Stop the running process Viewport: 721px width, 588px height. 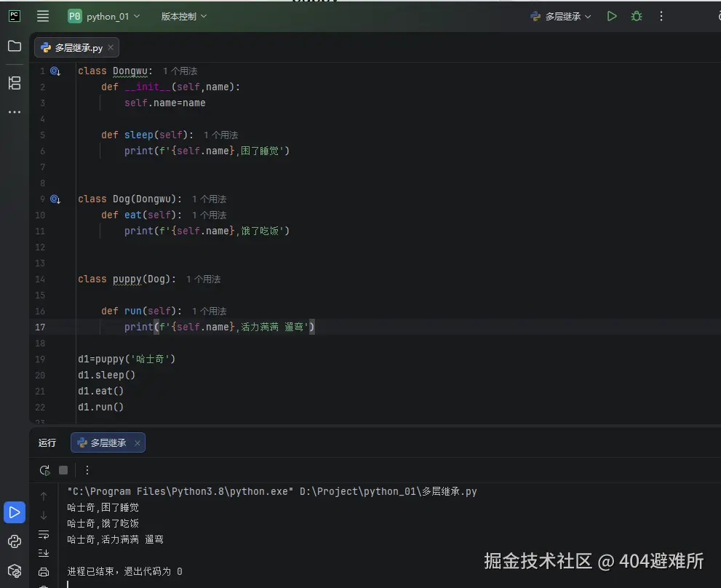pos(63,470)
